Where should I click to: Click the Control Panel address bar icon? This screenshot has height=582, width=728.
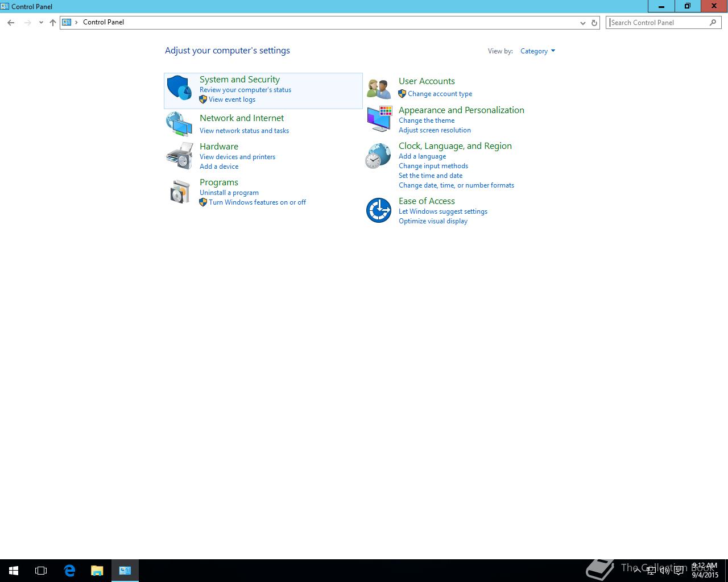[x=67, y=22]
